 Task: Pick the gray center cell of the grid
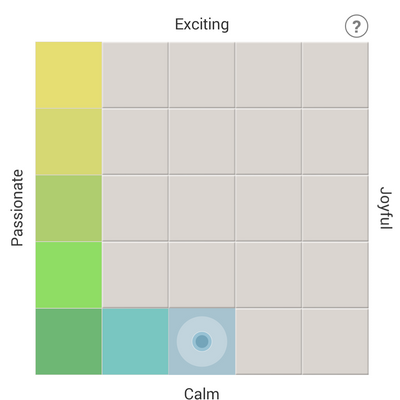202,208
